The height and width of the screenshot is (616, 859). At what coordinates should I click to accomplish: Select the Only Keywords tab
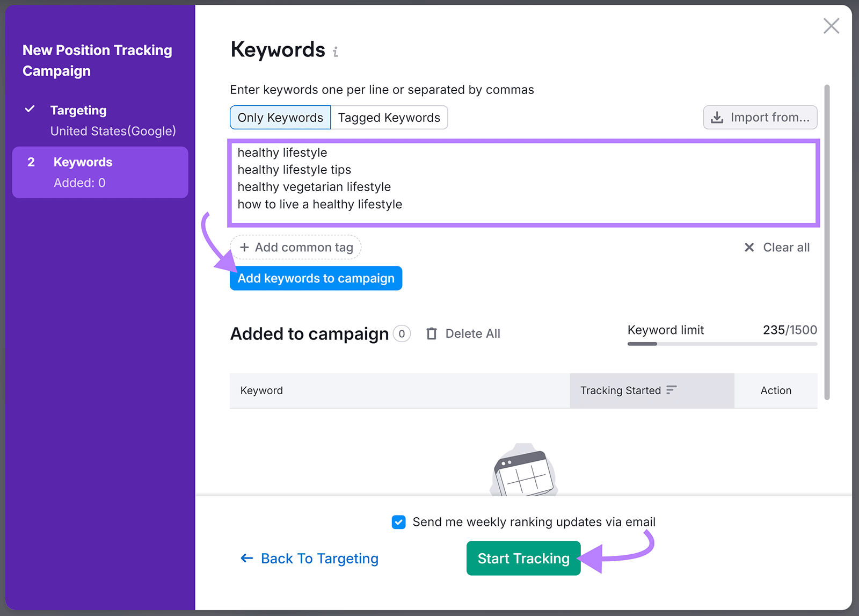pyautogui.click(x=280, y=117)
